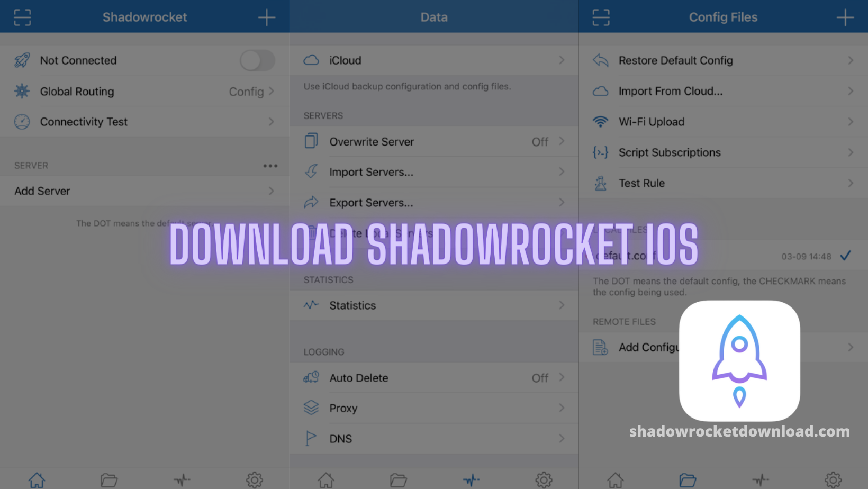Go to Home tab in Data panel
Screen dimensions: 868x489
pyautogui.click(x=326, y=480)
